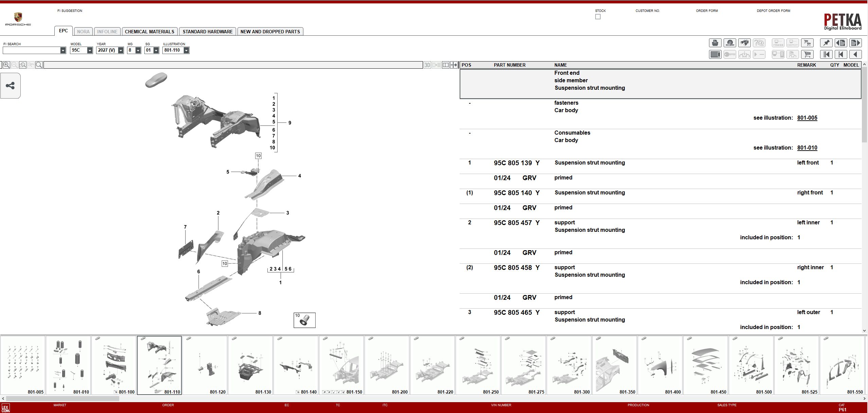Click the thumbnail strip right scroll arrow
This screenshot has height=413, width=868.
[x=865, y=399]
